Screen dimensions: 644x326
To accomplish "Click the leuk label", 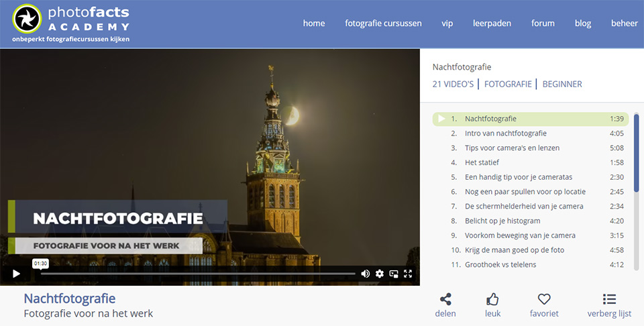I will pyautogui.click(x=492, y=314).
